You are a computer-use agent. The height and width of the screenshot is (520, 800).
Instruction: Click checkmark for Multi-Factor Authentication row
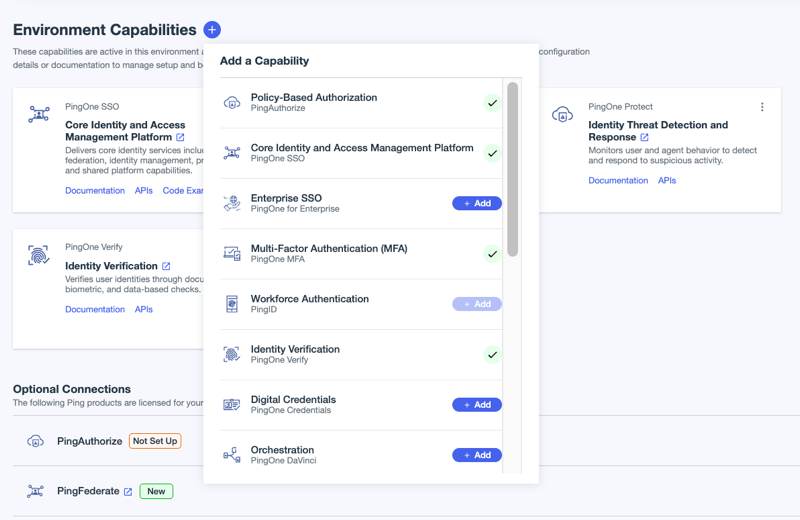click(492, 254)
